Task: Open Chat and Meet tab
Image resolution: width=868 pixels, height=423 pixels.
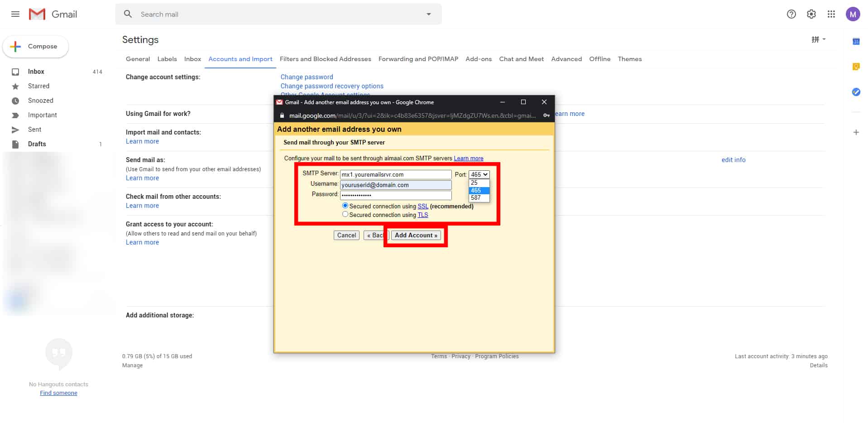Action: [x=521, y=59]
